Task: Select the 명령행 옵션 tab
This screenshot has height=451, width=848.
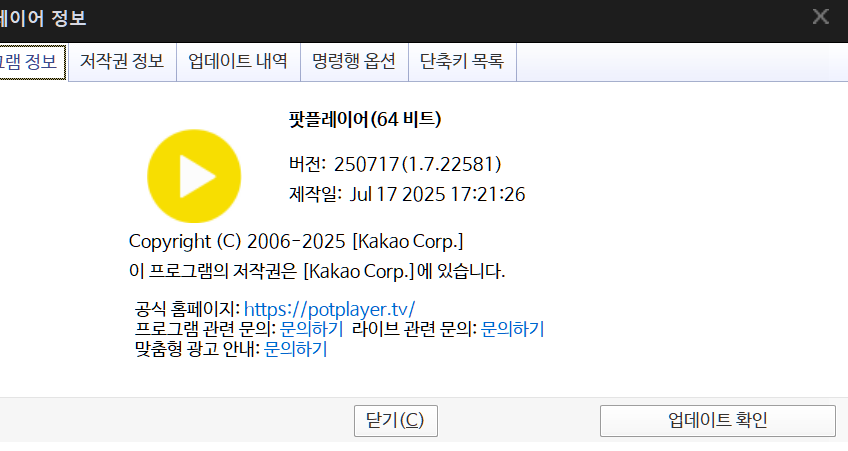Action: coord(354,62)
